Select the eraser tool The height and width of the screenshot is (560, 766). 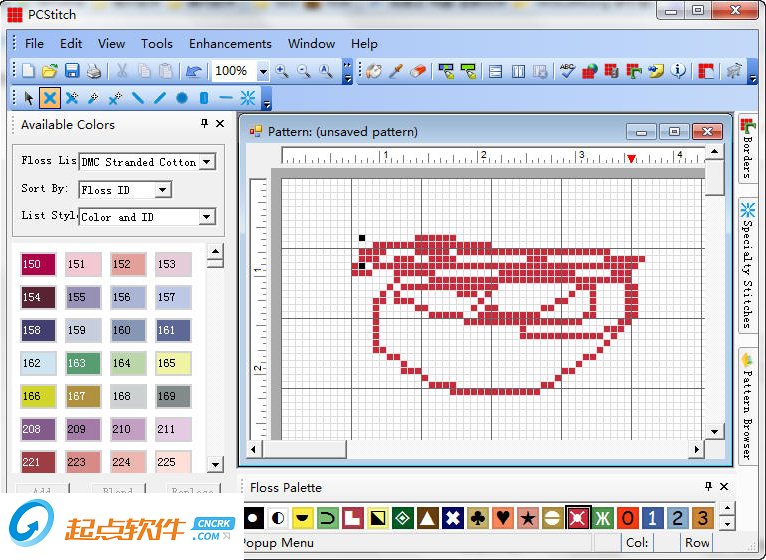pos(418,71)
